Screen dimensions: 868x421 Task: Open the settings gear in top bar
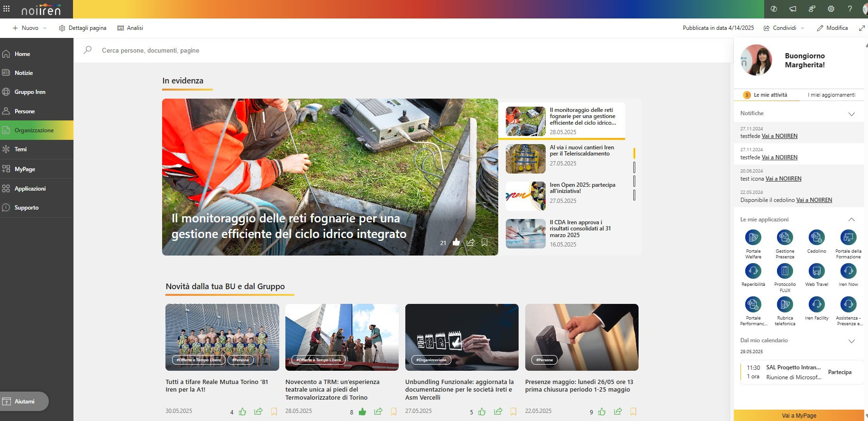831,9
